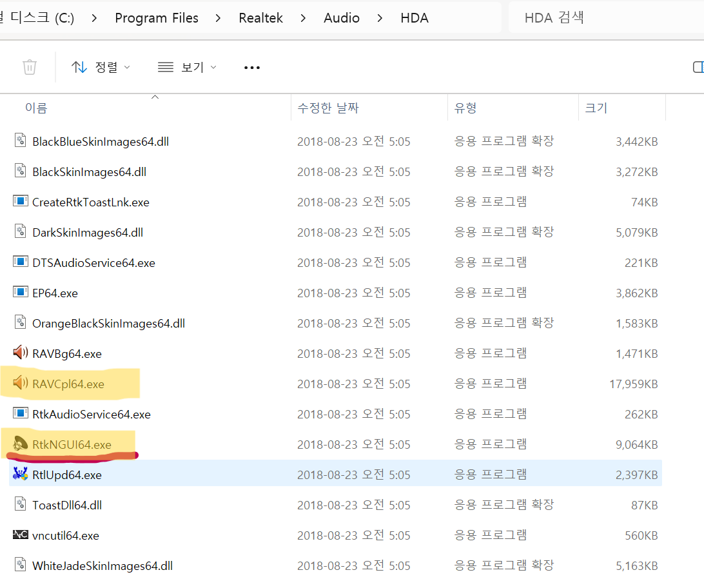The height and width of the screenshot is (588, 704).
Task: Click RAVCpl64.exe speaker icon
Action: 20,383
